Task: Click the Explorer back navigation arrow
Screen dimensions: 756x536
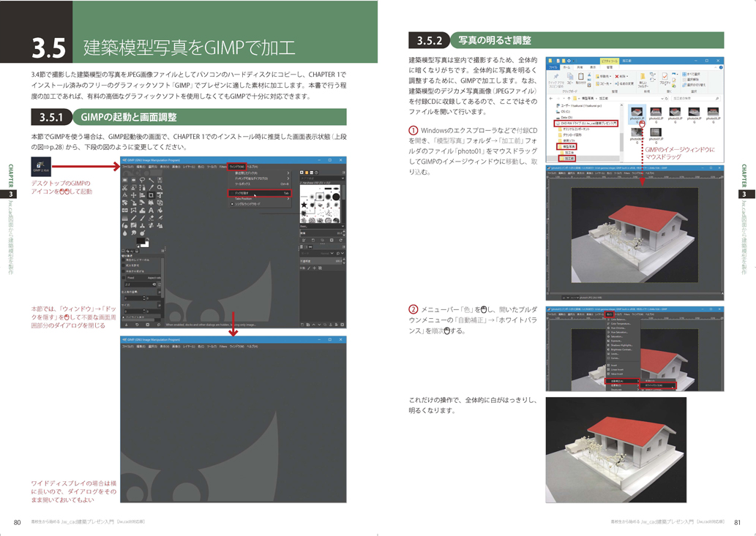Action: pyautogui.click(x=551, y=99)
